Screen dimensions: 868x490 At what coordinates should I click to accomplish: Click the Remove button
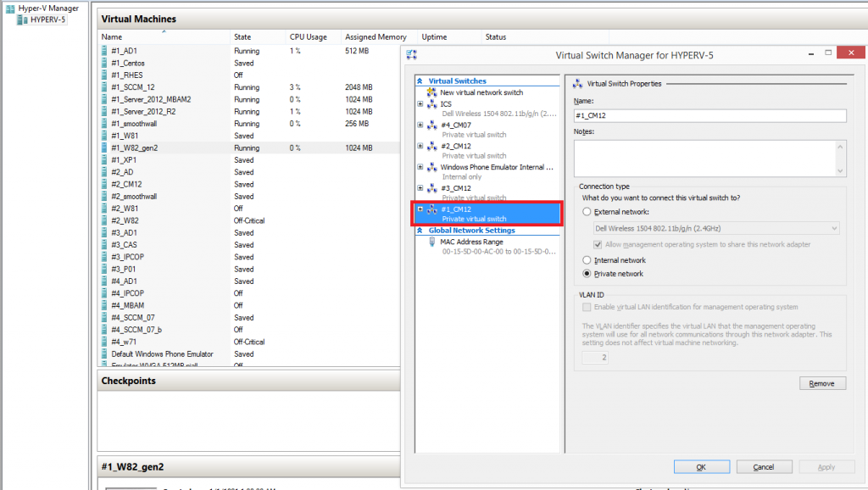(821, 383)
